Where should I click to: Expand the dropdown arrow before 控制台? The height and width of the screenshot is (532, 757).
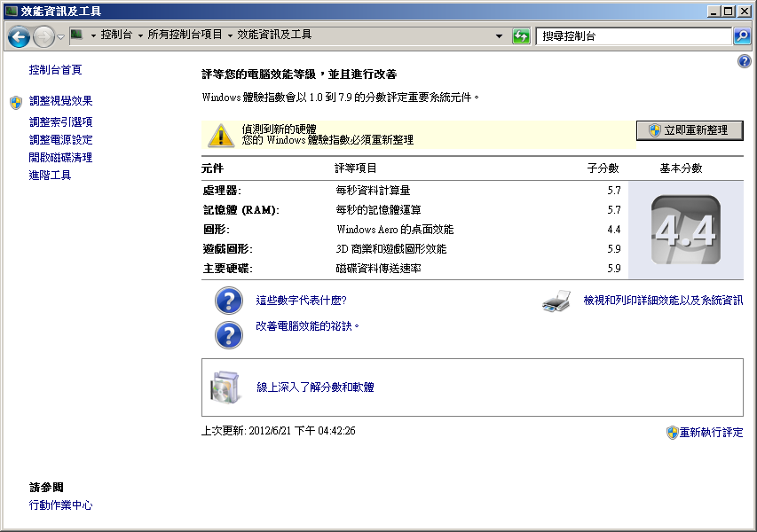point(93,35)
